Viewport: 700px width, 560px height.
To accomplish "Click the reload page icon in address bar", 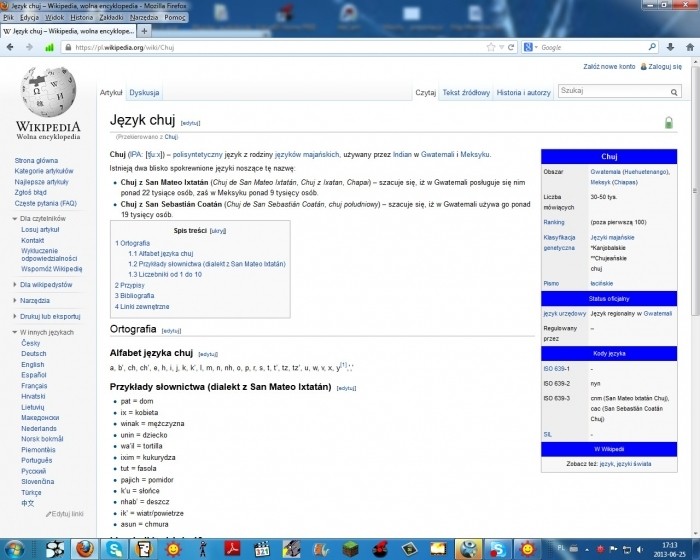I will pos(510,47).
